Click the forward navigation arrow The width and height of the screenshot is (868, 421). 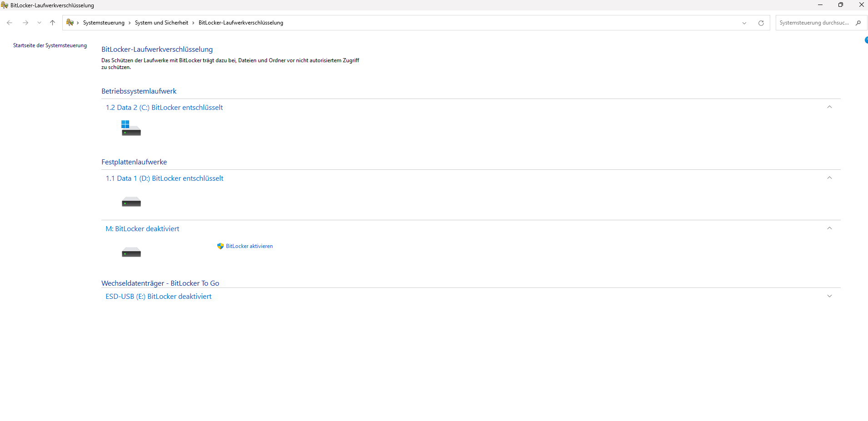(x=25, y=23)
